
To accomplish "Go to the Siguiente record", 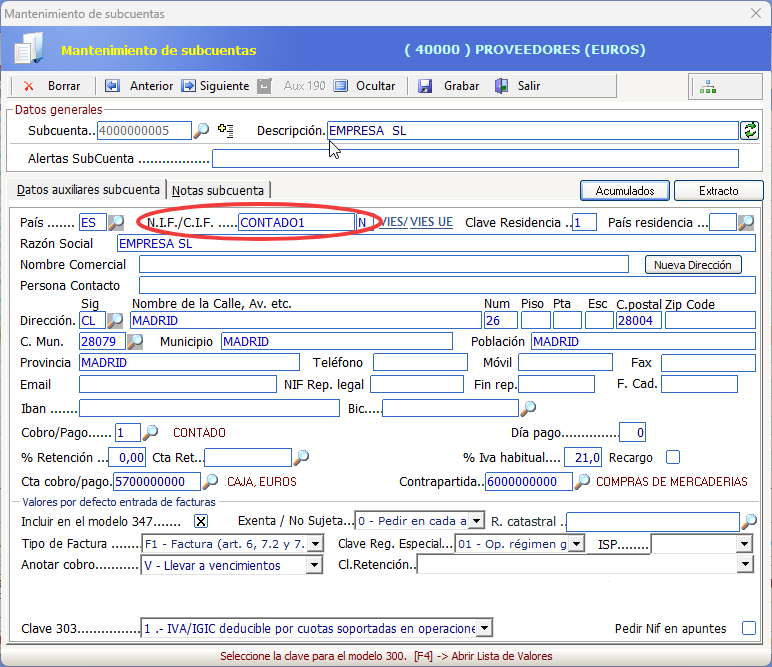I will (x=188, y=86).
